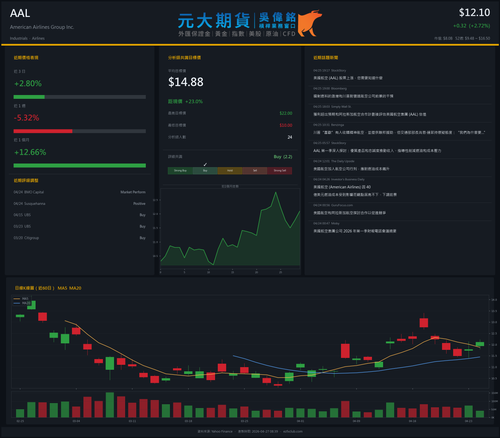Click American Airlines Group Inc. company name
Screen dimensions: 500x438
pyautogui.click(x=42, y=27)
